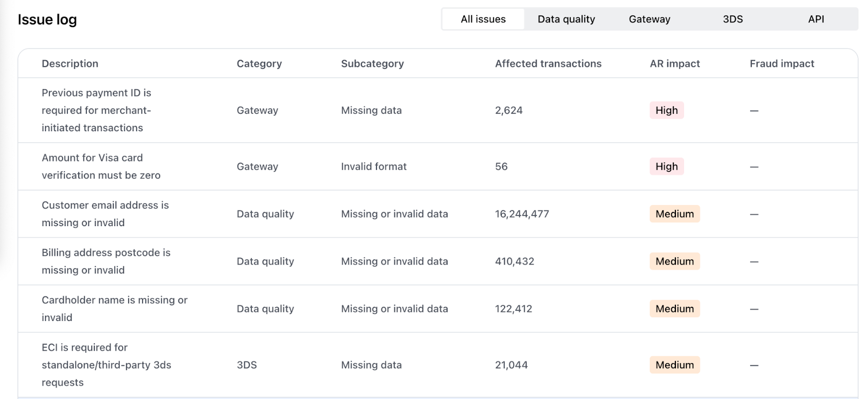This screenshot has height=399, width=868.
Task: Open the Cardholder name missing issue
Action: (438, 308)
